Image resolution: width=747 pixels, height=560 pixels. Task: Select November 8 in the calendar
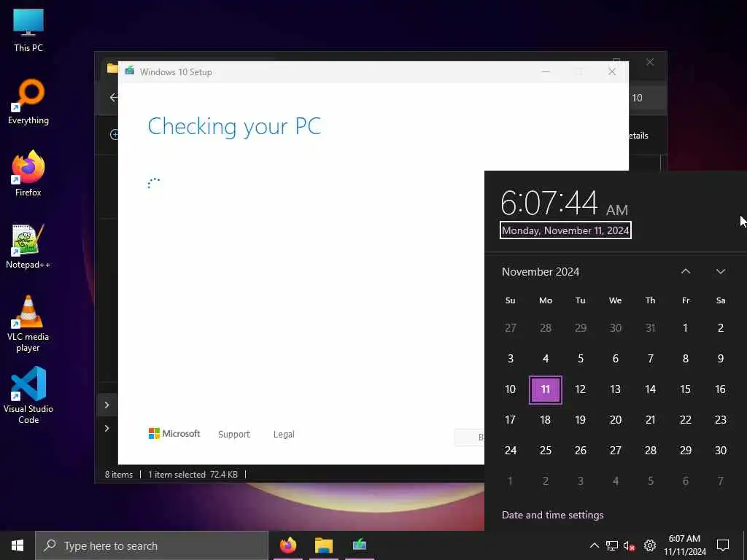(685, 359)
